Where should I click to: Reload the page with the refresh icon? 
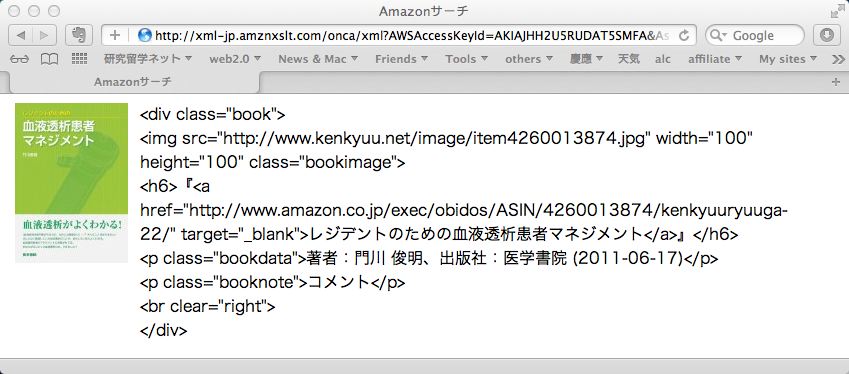click(x=684, y=36)
